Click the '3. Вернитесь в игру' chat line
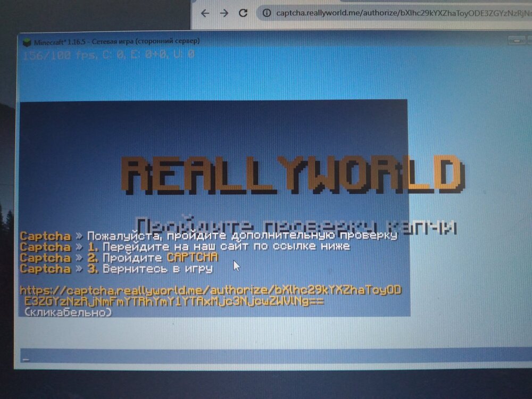Image resolution: width=532 pixels, height=399 pixels. tap(116, 269)
